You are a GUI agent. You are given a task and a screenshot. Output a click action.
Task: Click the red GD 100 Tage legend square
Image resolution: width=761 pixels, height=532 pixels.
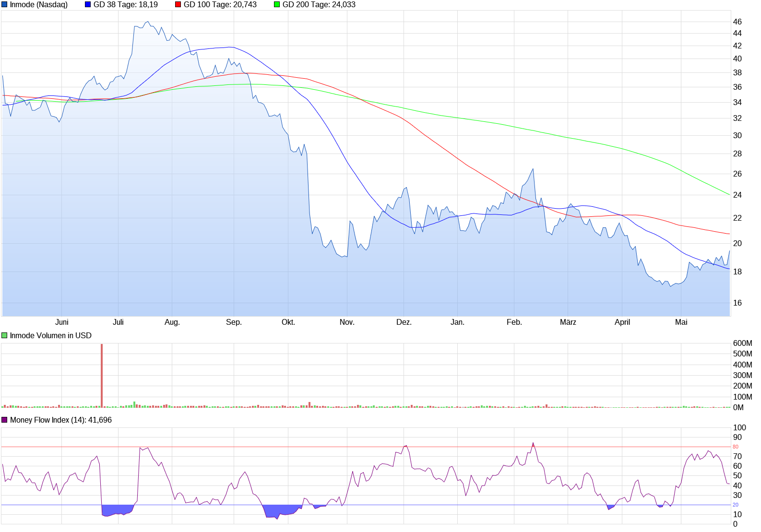pos(178,5)
